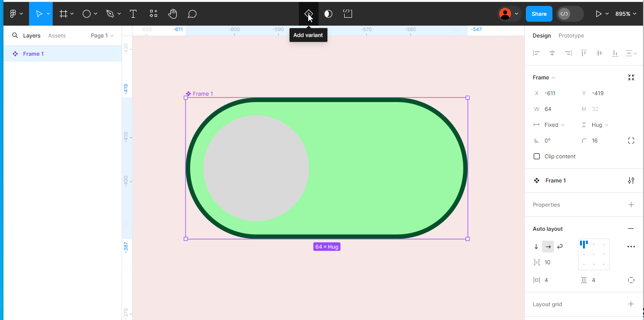Select the Comment tool

pyautogui.click(x=193, y=14)
